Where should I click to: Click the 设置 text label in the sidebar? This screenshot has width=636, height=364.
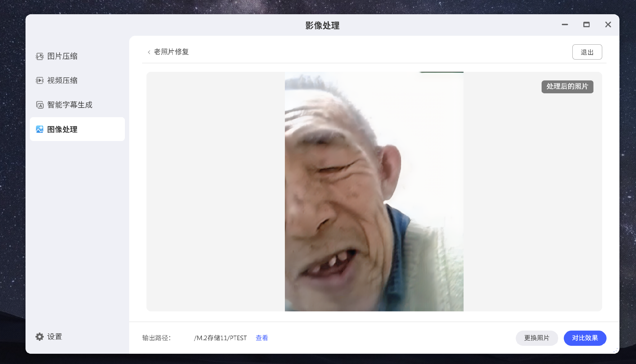[x=55, y=337]
